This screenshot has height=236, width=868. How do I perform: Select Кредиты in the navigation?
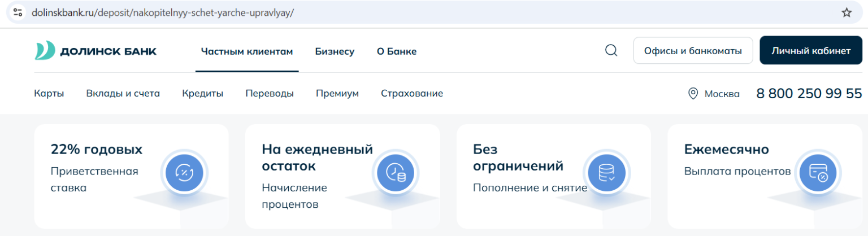click(202, 94)
